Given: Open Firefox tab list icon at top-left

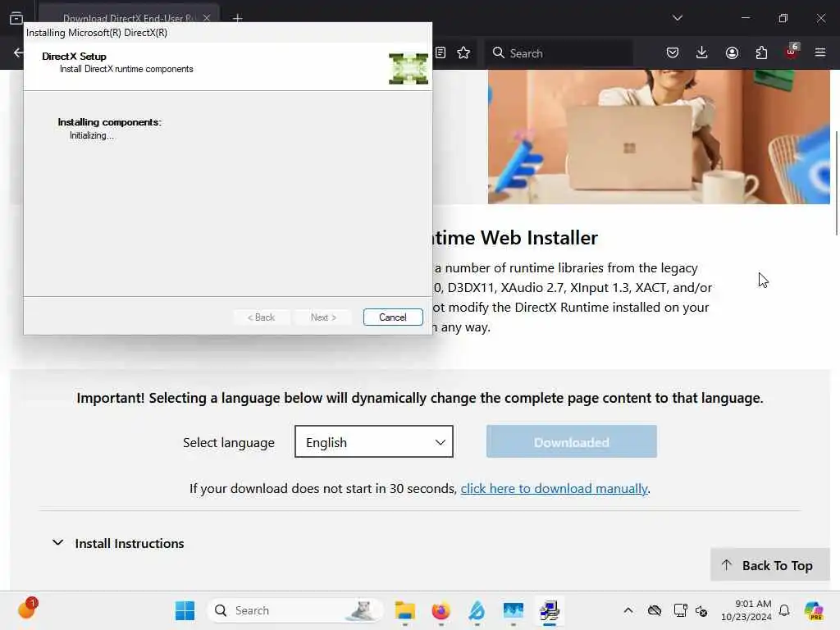Looking at the screenshot, I should tap(16, 18).
